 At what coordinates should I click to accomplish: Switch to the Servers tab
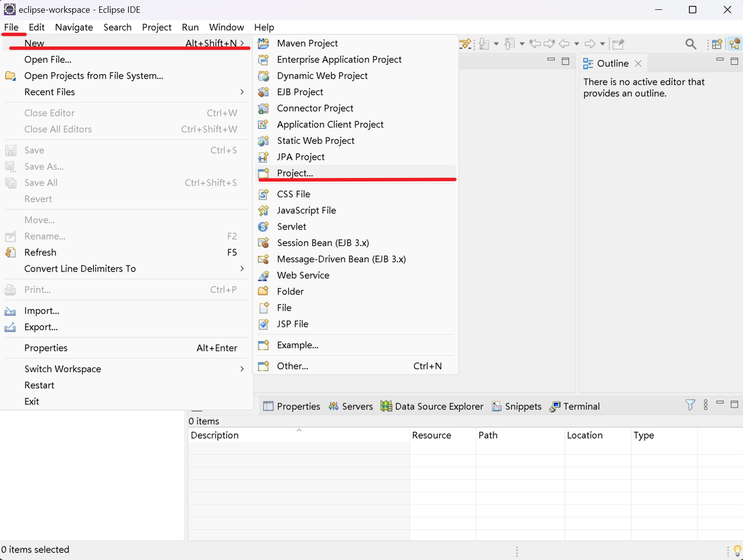(x=351, y=406)
